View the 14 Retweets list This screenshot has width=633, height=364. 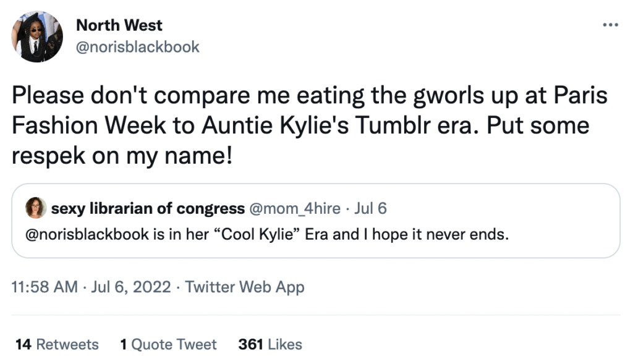pos(57,344)
